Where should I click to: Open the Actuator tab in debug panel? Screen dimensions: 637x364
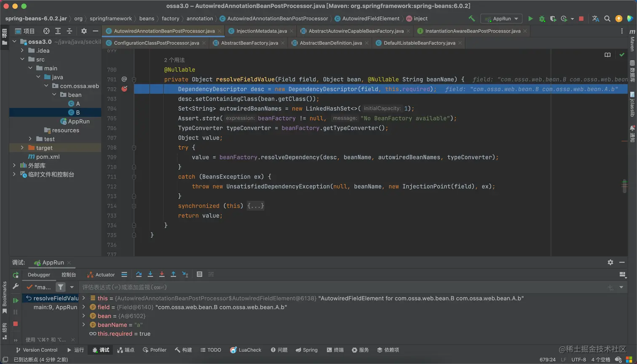(101, 275)
